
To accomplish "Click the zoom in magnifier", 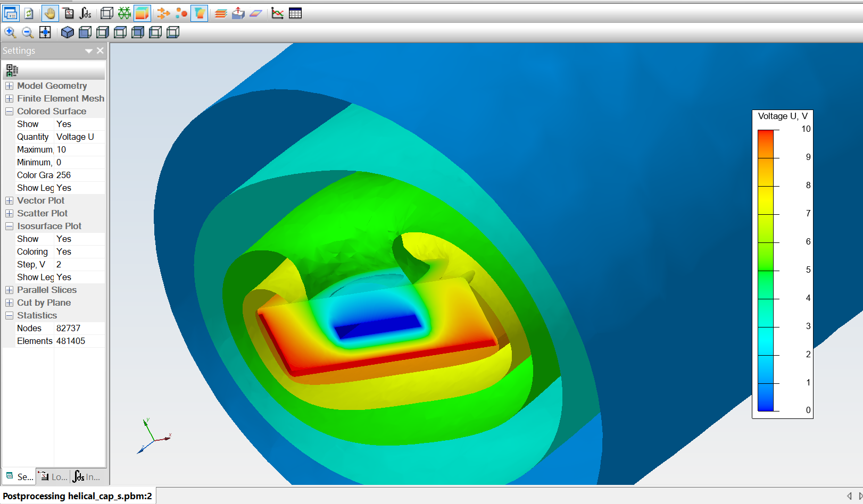I will coord(10,32).
